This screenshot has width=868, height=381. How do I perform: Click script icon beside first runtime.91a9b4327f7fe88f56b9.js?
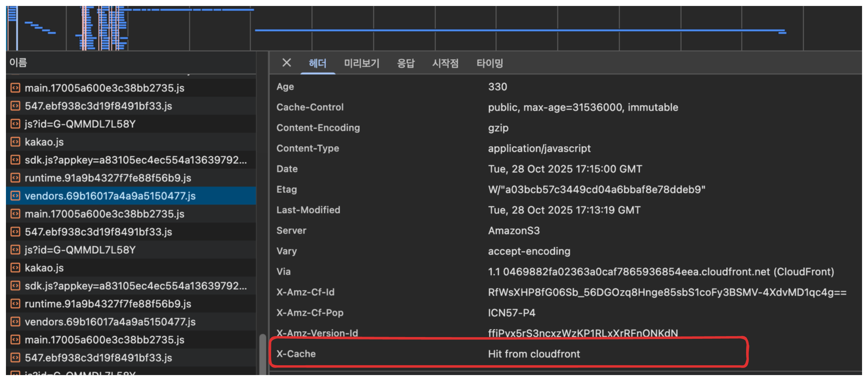(15, 178)
